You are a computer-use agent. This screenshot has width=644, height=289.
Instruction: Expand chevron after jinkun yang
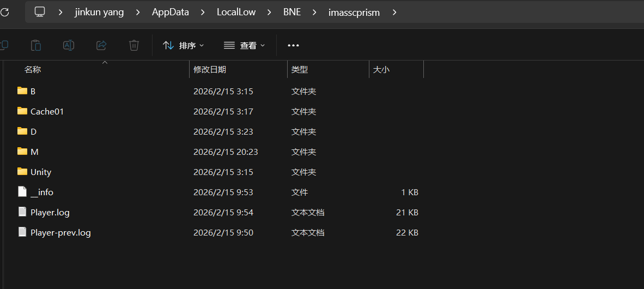pyautogui.click(x=138, y=13)
